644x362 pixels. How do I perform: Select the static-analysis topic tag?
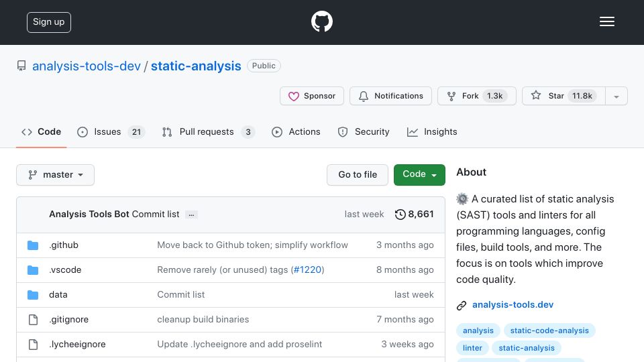coord(527,348)
